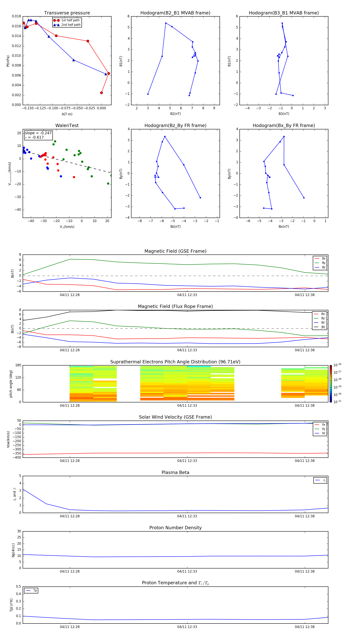The width and height of the screenshot is (351, 644).
Task: Click the 'Hodogram(Bz_By FR frame)' title
Action: point(175,125)
